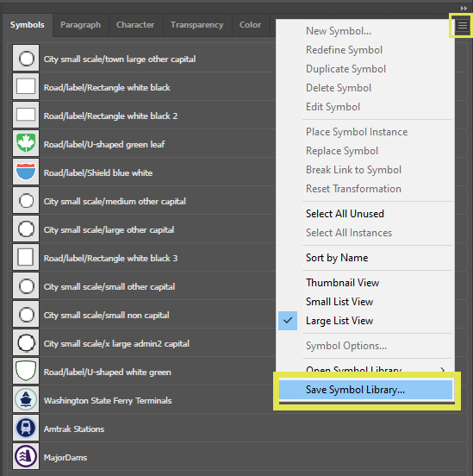This screenshot has height=476, width=473.
Task: Expand the Open Symbol Library submenu arrow
Action: point(443,369)
